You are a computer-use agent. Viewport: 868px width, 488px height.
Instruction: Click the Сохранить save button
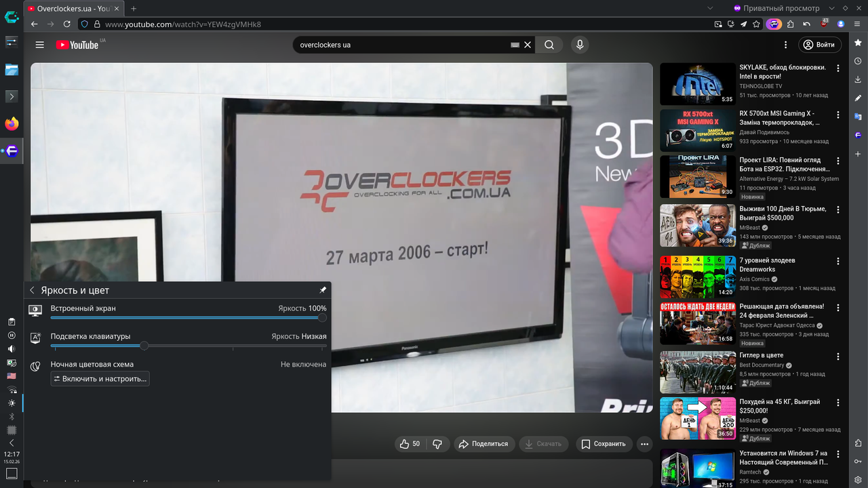604,444
